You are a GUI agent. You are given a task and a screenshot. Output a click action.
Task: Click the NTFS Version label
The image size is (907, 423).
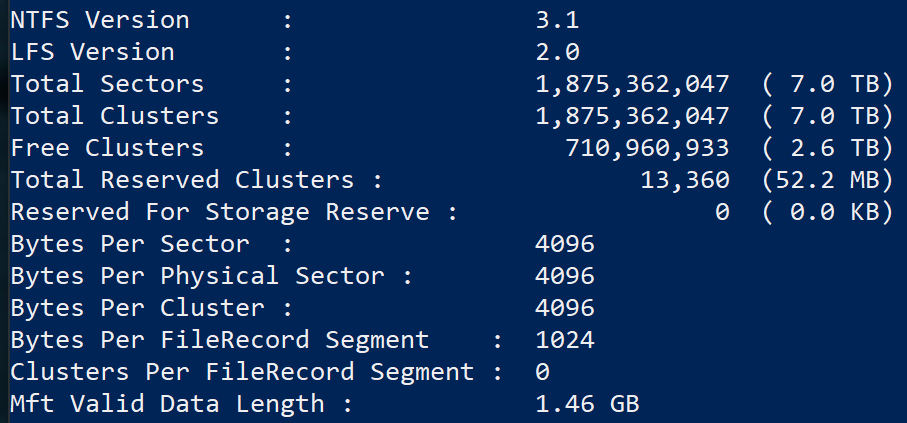tap(100, 19)
